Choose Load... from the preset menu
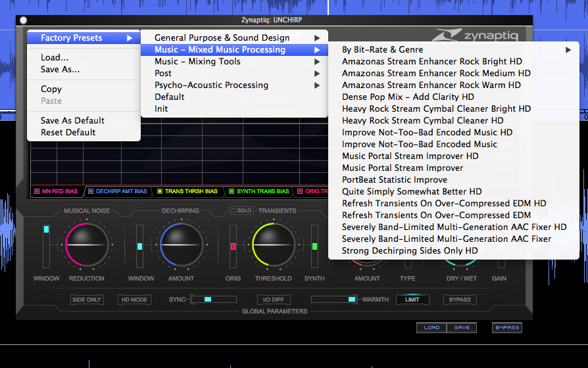This screenshot has width=588, height=368. coord(84,57)
